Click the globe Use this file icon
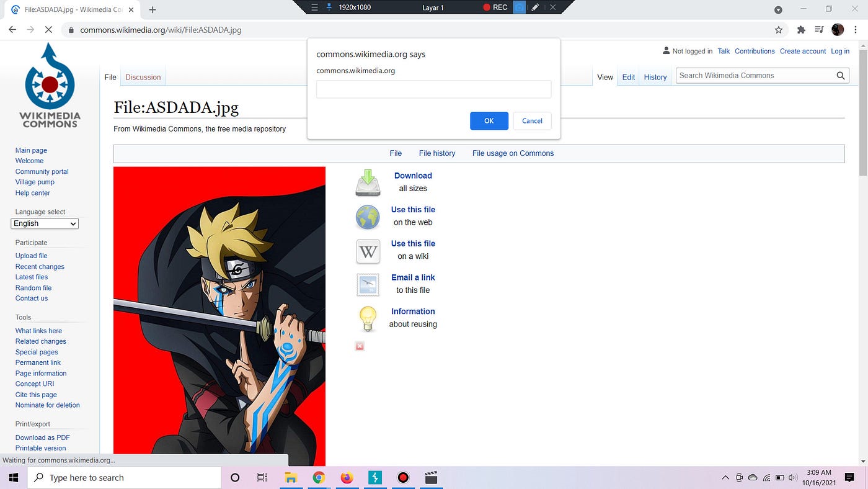Image resolution: width=868 pixels, height=489 pixels. point(368,217)
